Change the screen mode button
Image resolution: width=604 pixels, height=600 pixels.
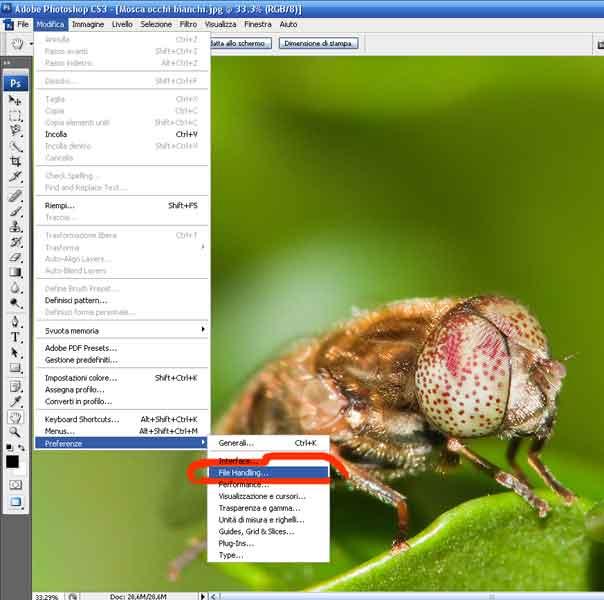point(15,502)
